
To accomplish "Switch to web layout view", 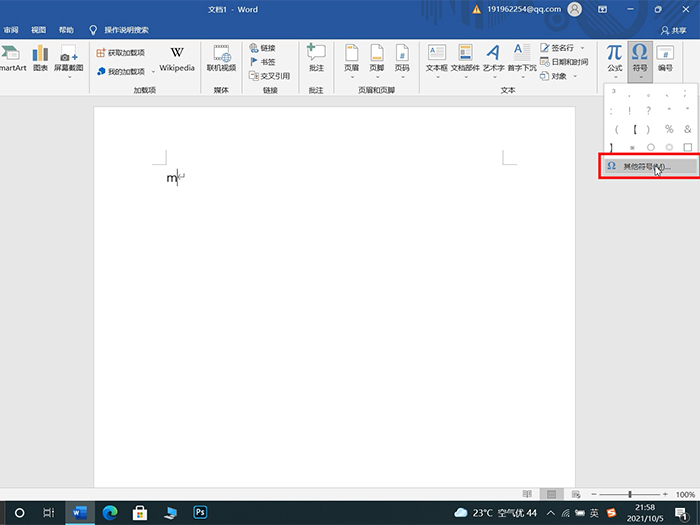I will tap(576, 494).
